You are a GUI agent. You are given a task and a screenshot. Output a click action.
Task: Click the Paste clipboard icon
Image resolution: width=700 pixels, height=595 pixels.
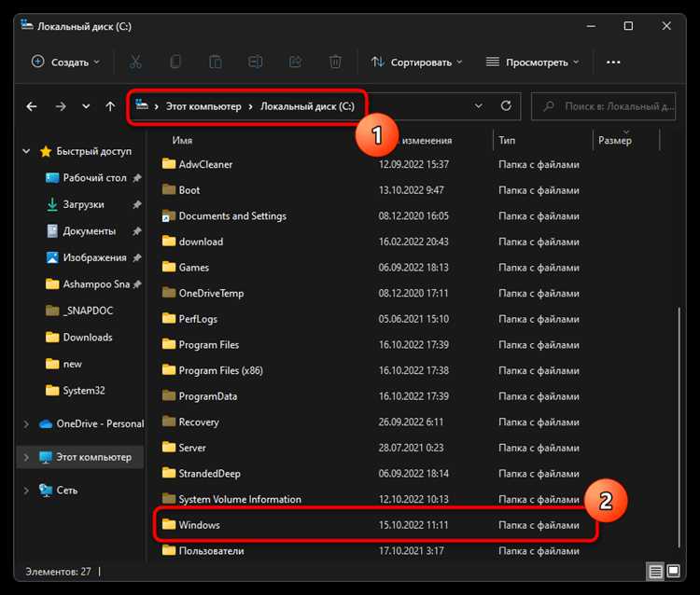pyautogui.click(x=216, y=62)
